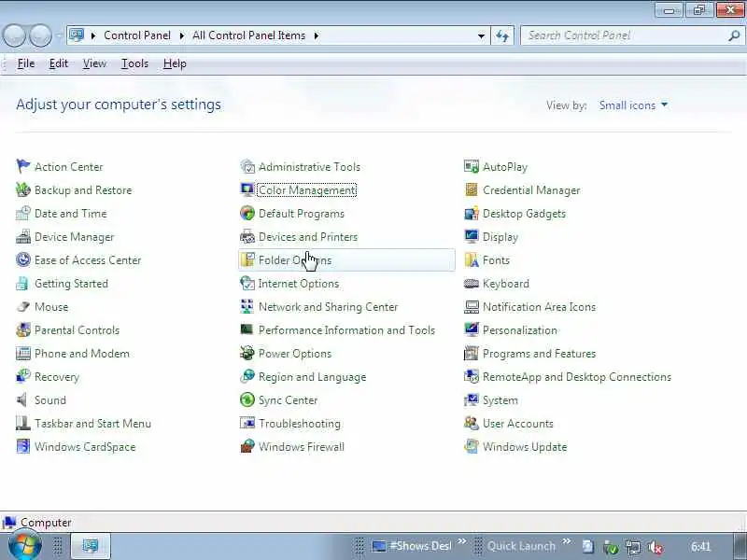Open the Display link
Image resolution: width=747 pixels, height=560 pixels.
coord(500,237)
